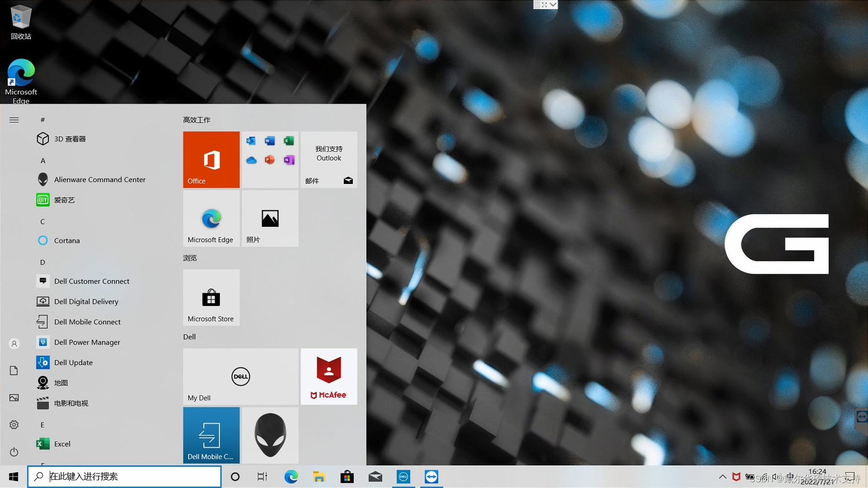Open OneNote icon in Office apps tile
Viewport: 868px width, 488px height.
pyautogui.click(x=289, y=160)
